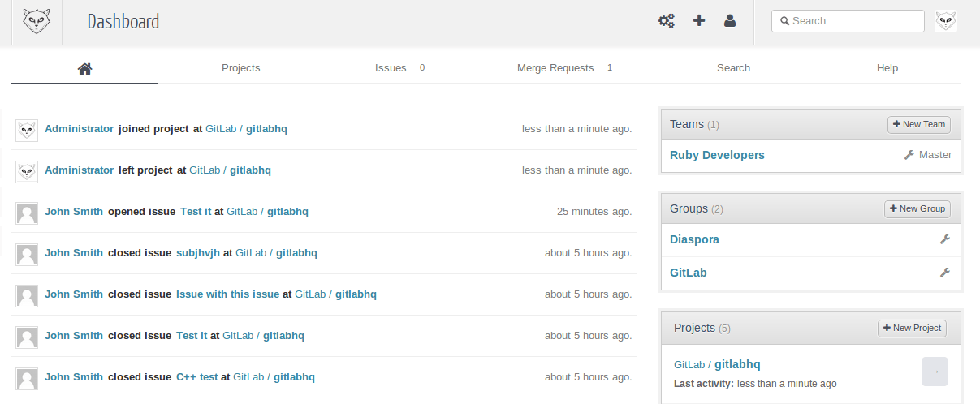Click wrench icon beside GitLab group
The width and height of the screenshot is (980, 404).
coord(944,273)
